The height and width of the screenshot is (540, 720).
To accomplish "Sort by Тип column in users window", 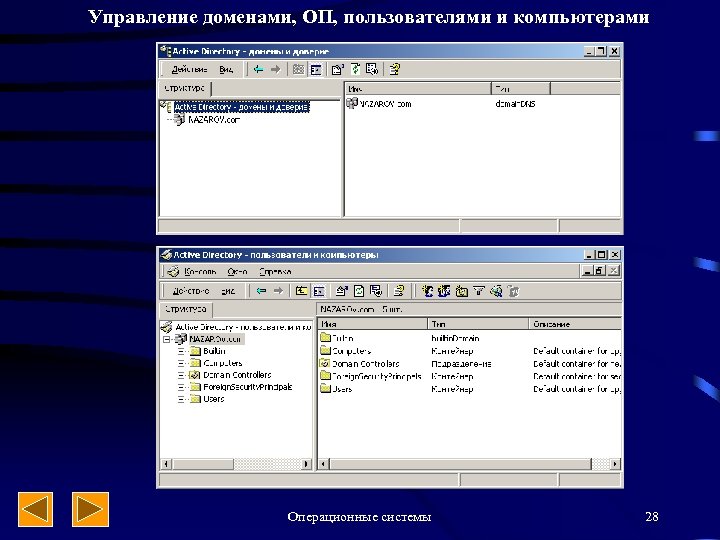I will tap(478, 324).
